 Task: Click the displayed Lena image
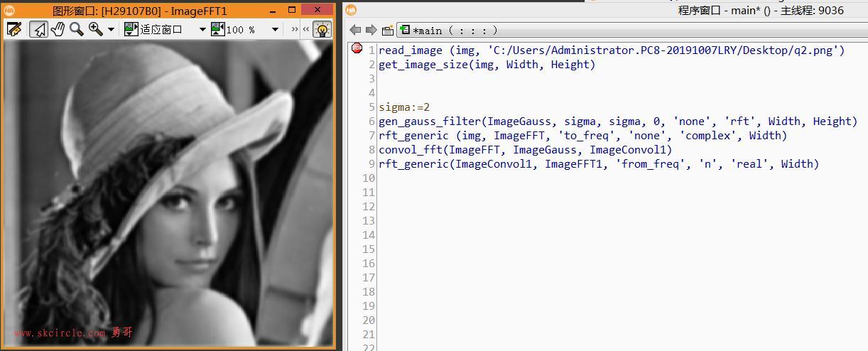[x=168, y=193]
